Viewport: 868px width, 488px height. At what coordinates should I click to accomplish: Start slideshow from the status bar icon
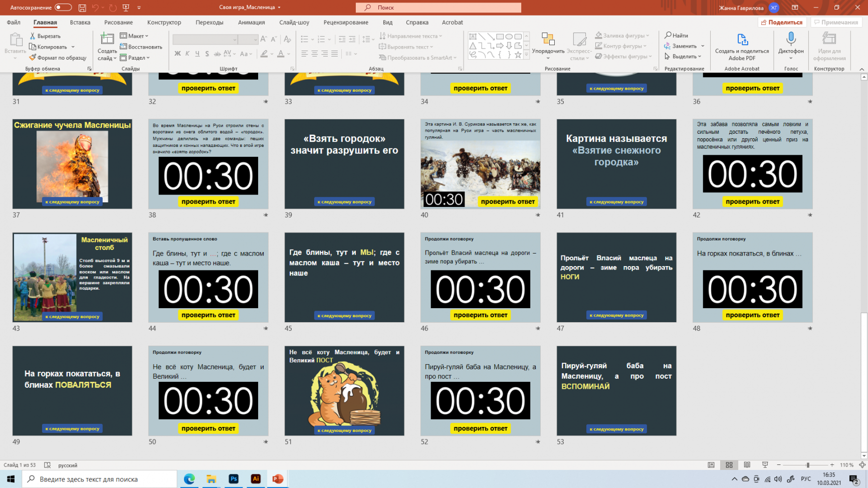click(765, 465)
